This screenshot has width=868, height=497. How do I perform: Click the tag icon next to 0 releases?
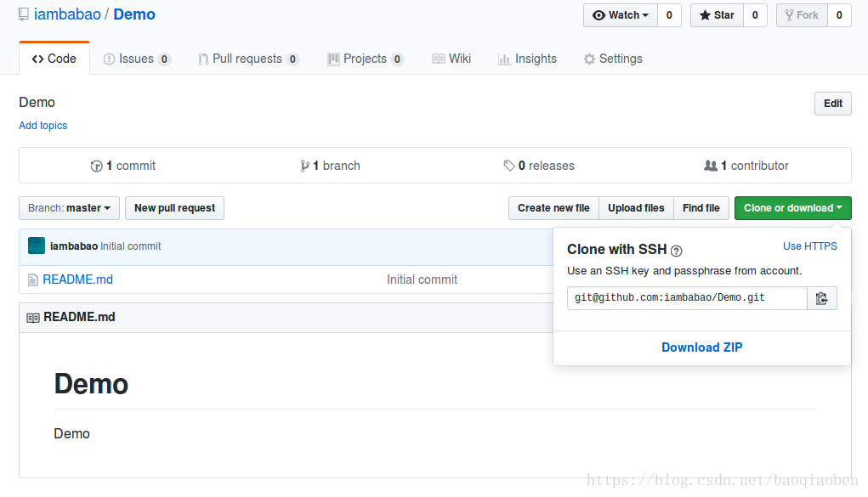click(509, 166)
